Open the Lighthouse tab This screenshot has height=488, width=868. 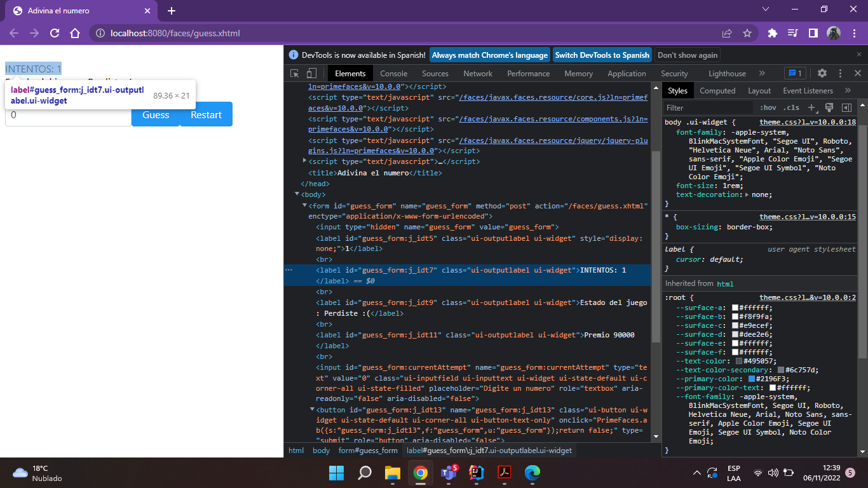point(727,74)
